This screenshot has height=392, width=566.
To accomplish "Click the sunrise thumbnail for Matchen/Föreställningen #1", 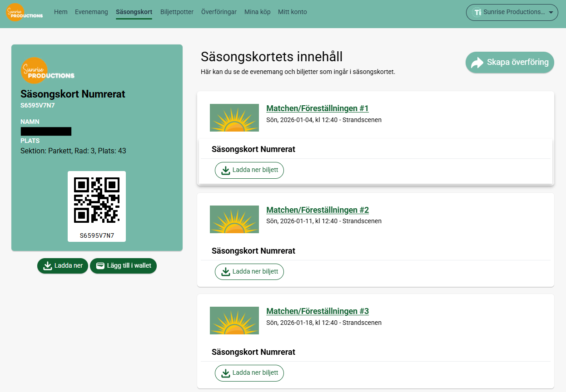I will coord(234,118).
